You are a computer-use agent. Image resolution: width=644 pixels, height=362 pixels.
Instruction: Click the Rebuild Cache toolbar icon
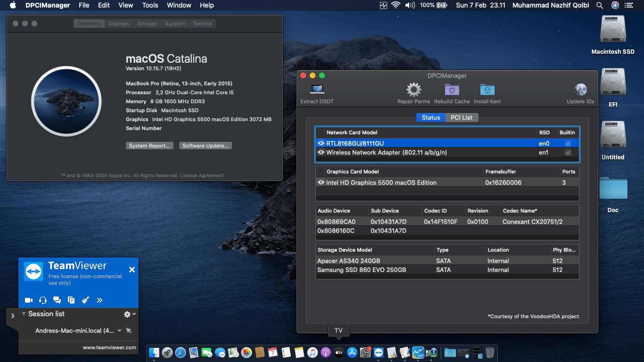tap(452, 90)
